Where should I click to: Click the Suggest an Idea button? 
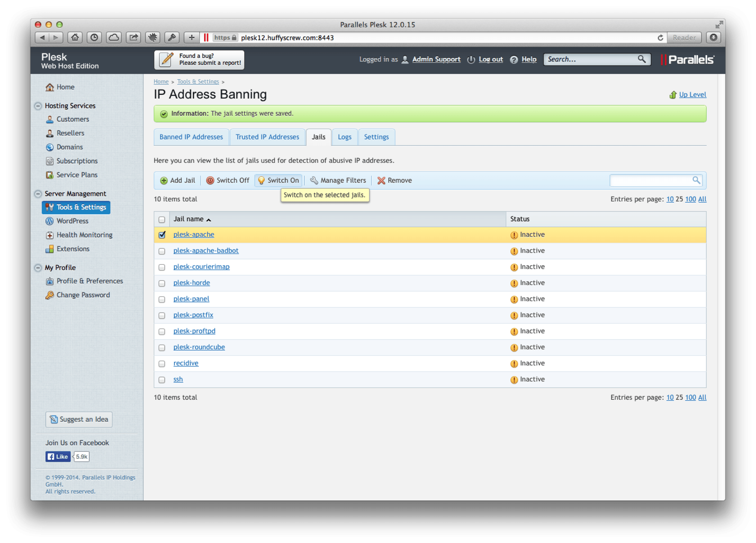(79, 419)
